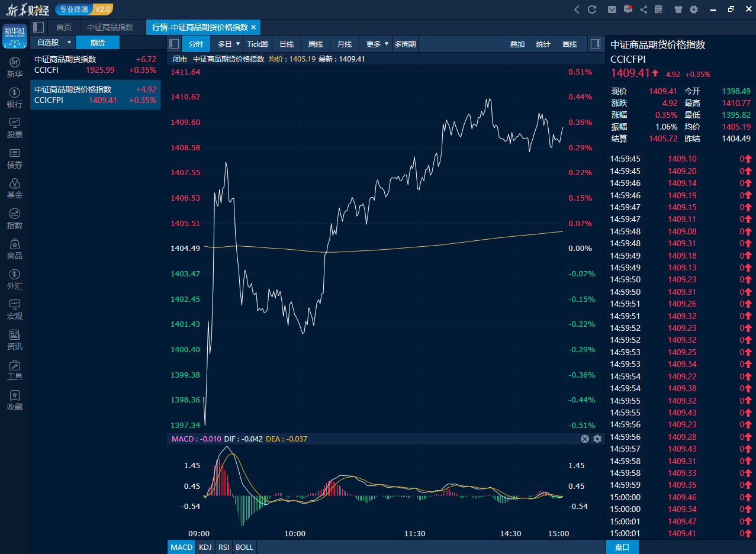Expand the 多日 dropdown arrow
Viewport: 756px width, 554px height.
tap(238, 44)
